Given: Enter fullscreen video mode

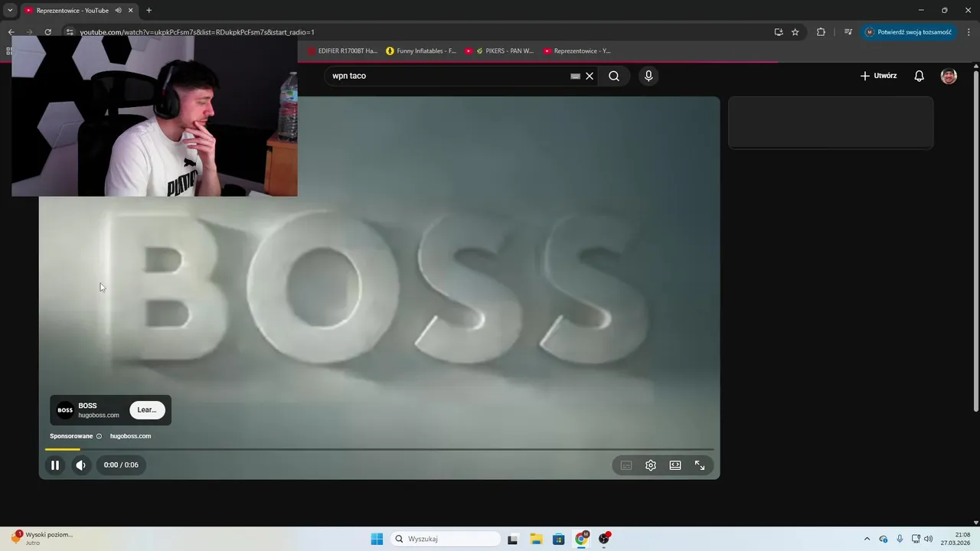Looking at the screenshot, I should (700, 465).
